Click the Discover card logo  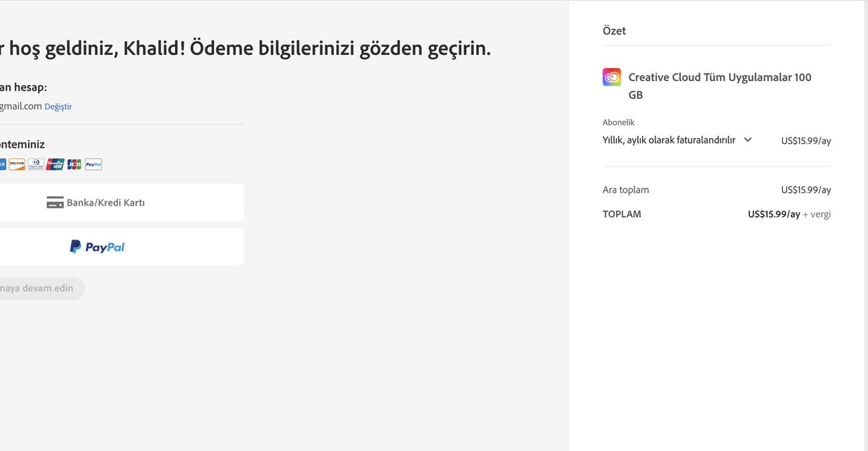point(17,164)
